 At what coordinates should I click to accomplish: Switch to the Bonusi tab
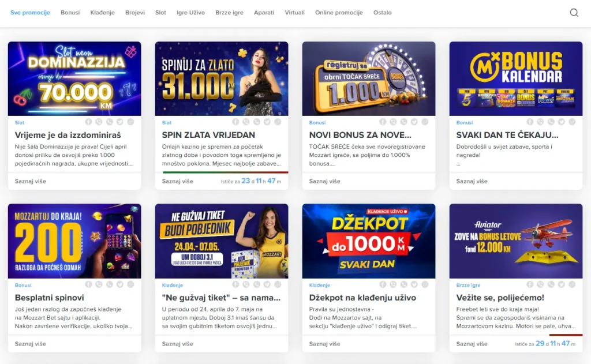coord(70,13)
